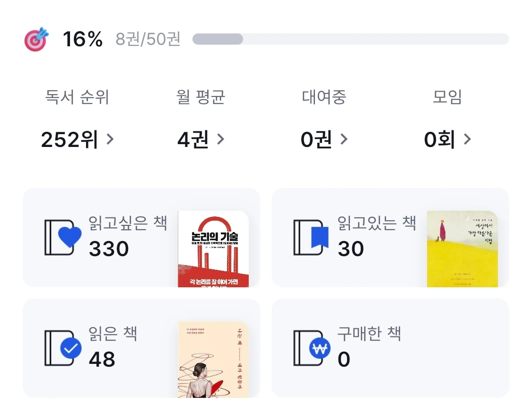Open the 4권 monthly average chevron
Image resolution: width=532 pixels, height=413 pixels.
(x=220, y=139)
